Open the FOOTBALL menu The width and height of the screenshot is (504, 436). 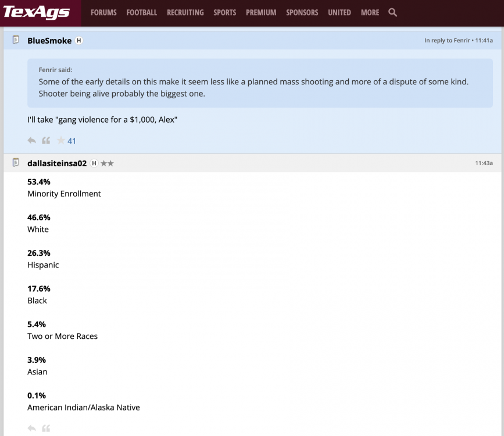pos(141,12)
